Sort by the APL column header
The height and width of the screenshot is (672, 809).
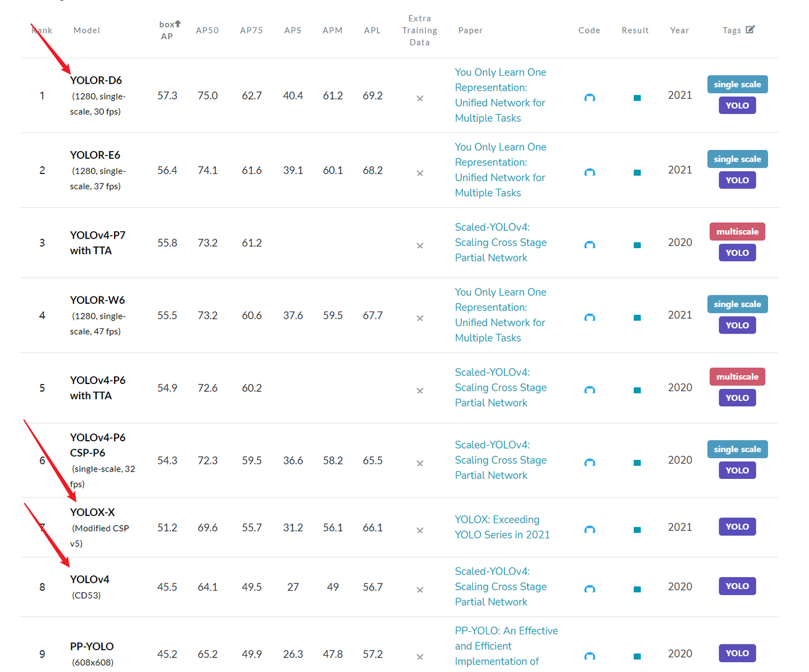click(x=372, y=30)
